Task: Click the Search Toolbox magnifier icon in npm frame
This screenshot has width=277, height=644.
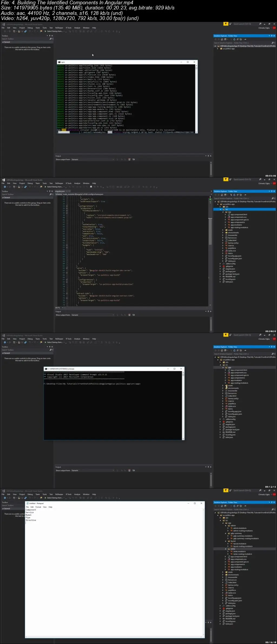Action: [x=51, y=39]
